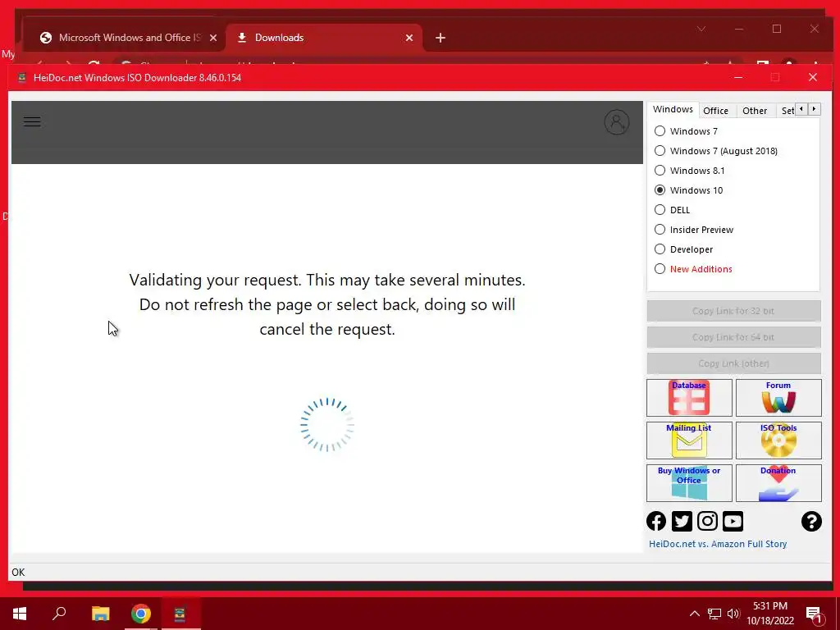Minimize the ISO Downloader window

click(x=738, y=78)
